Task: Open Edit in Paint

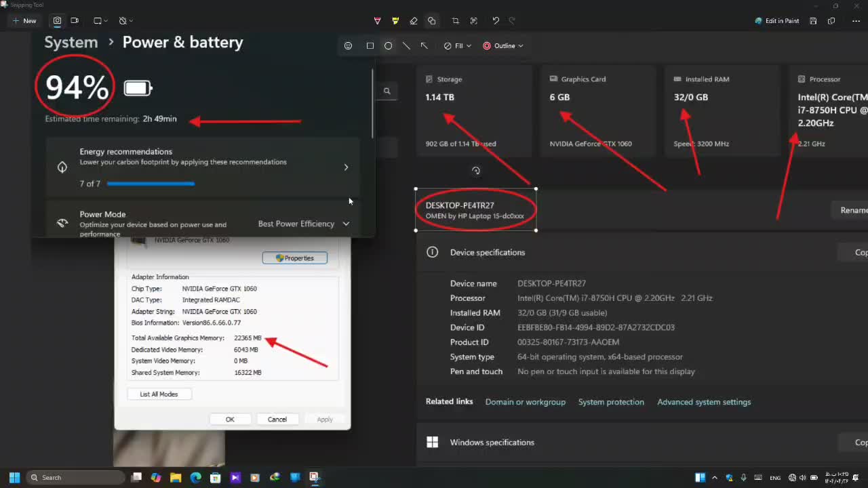Action: (x=777, y=21)
